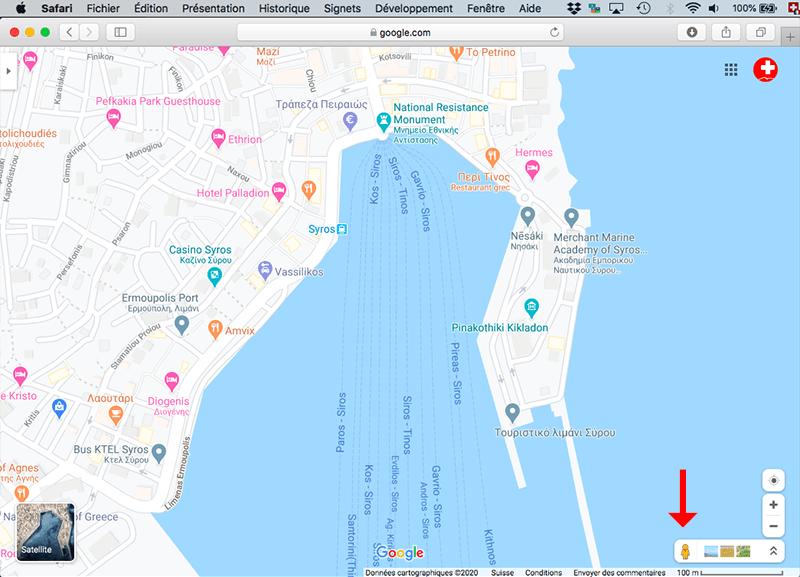The width and height of the screenshot is (800, 577).
Task: Open the Fenêtre menu
Action: [486, 8]
